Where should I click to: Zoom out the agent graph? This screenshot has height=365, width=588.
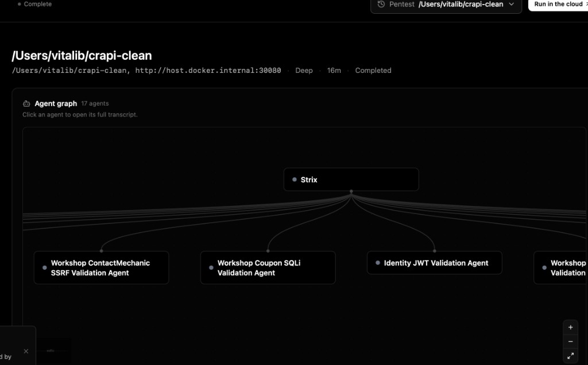click(570, 341)
